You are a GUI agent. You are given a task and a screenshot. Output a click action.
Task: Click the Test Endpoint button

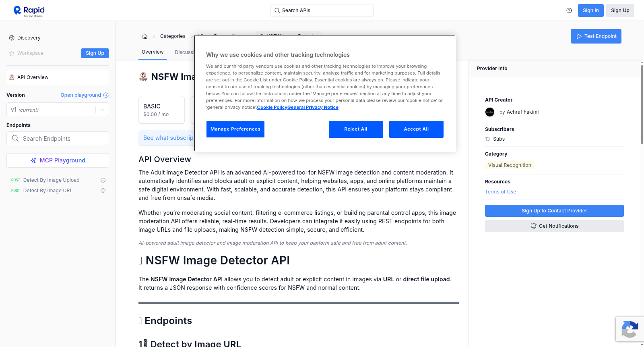pyautogui.click(x=596, y=36)
